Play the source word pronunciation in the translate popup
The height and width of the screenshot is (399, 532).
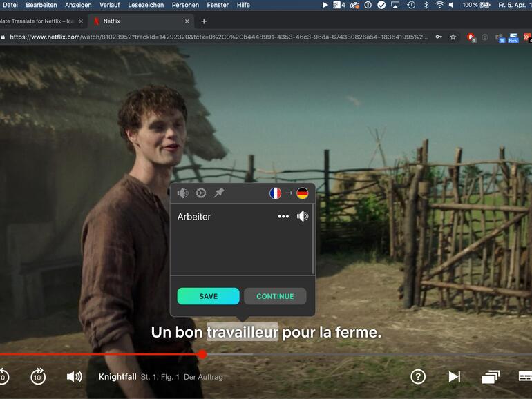pos(182,193)
